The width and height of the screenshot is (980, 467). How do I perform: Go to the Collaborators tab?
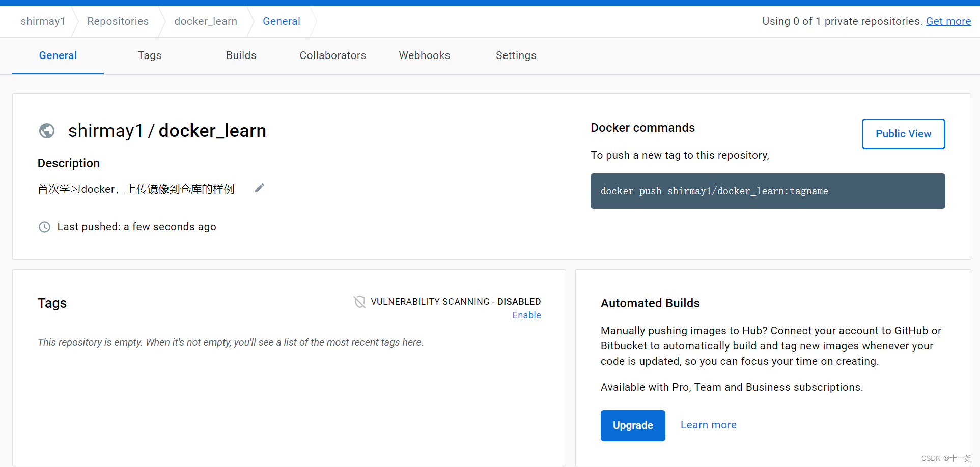pos(333,55)
